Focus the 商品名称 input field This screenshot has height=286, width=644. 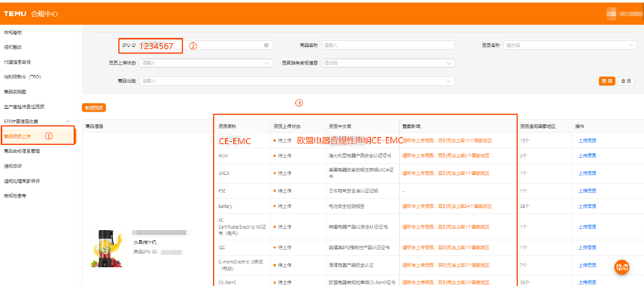(x=388, y=45)
